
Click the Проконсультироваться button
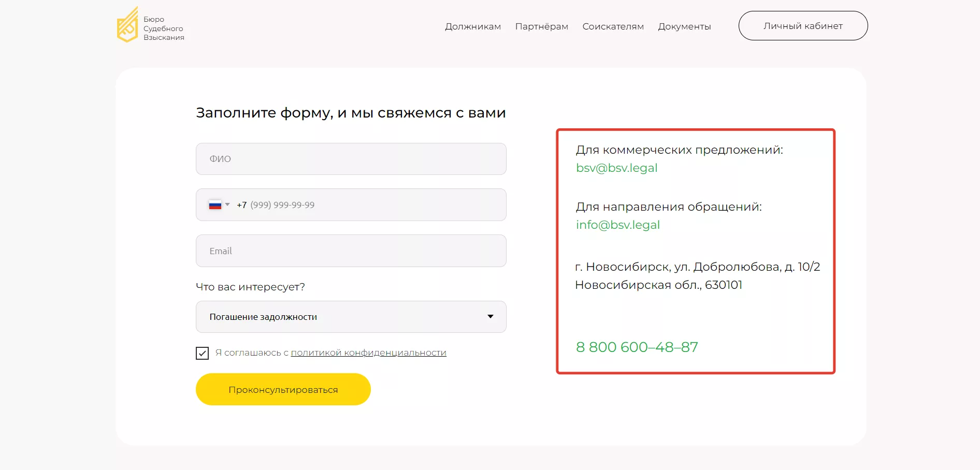pyautogui.click(x=283, y=389)
